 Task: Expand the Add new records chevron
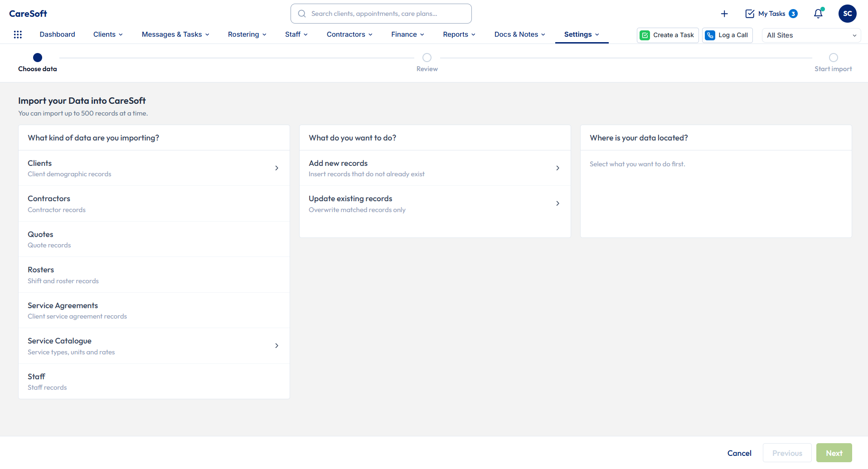point(558,168)
